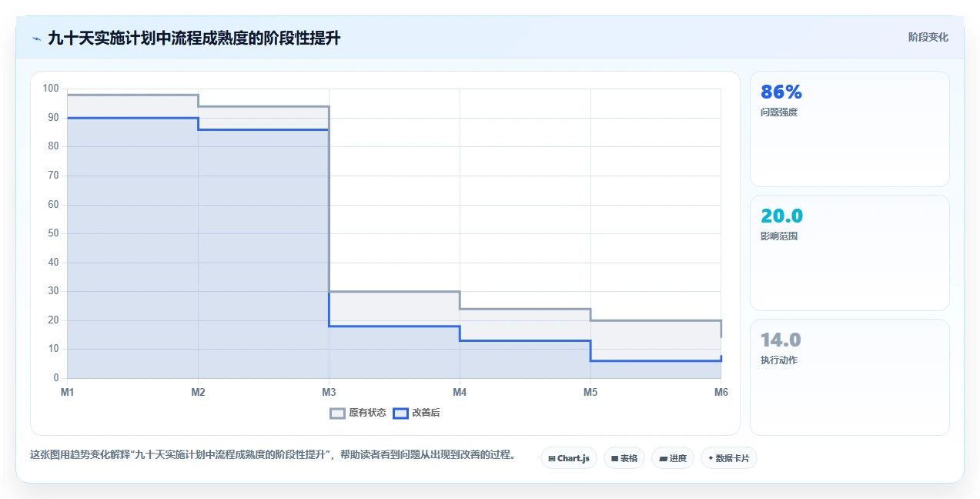Select the 86% 问题强度 card
The image size is (980, 499).
click(x=850, y=129)
